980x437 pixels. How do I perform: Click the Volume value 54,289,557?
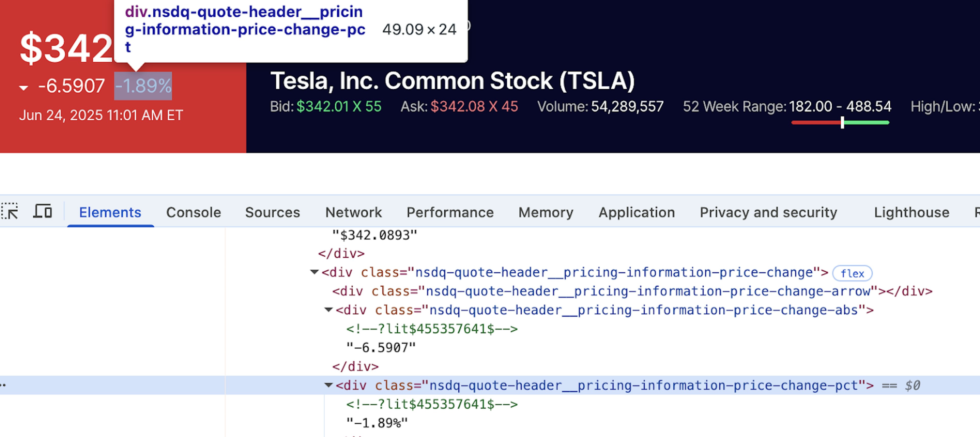tap(627, 107)
